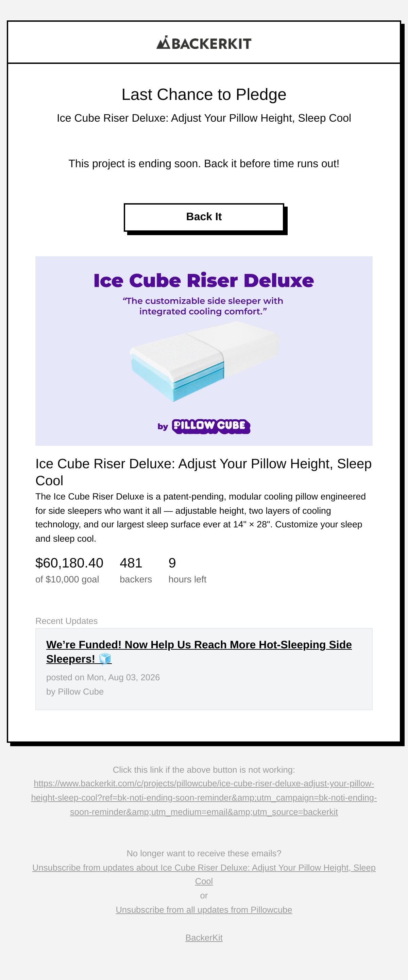Click the BackerKit footer link
This screenshot has width=408, height=980.
click(x=204, y=938)
